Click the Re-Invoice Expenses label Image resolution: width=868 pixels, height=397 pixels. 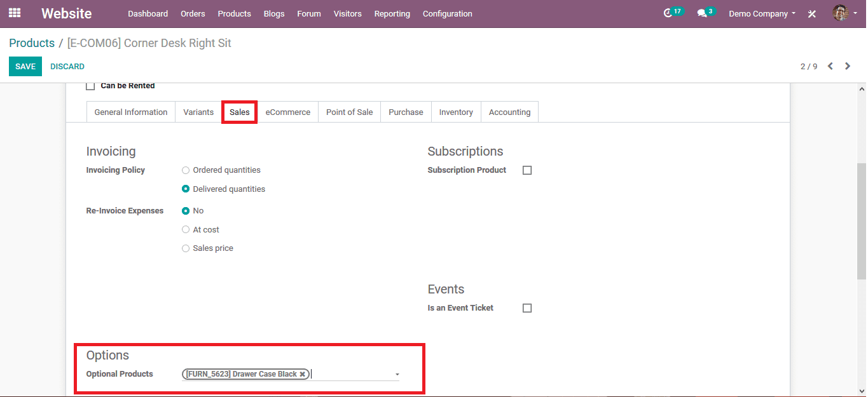(x=125, y=211)
